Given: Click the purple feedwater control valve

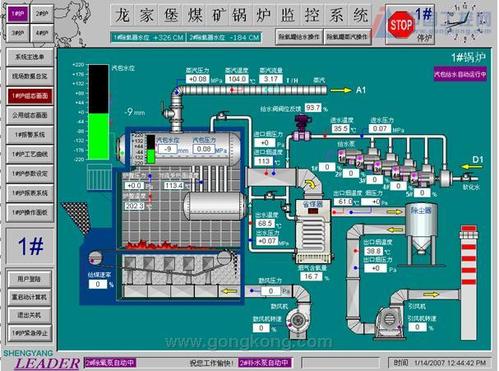Looking at the screenshot, I should [302, 128].
